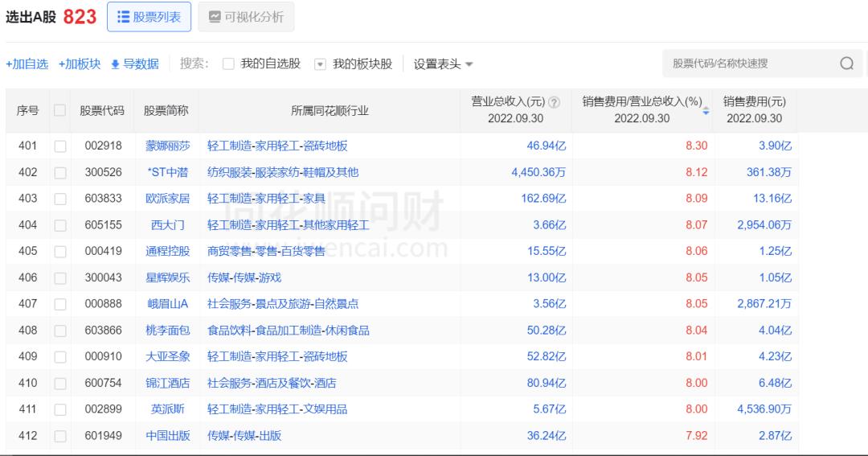Open the 股票列表 stock list tab
The image size is (868, 456).
coord(149,17)
